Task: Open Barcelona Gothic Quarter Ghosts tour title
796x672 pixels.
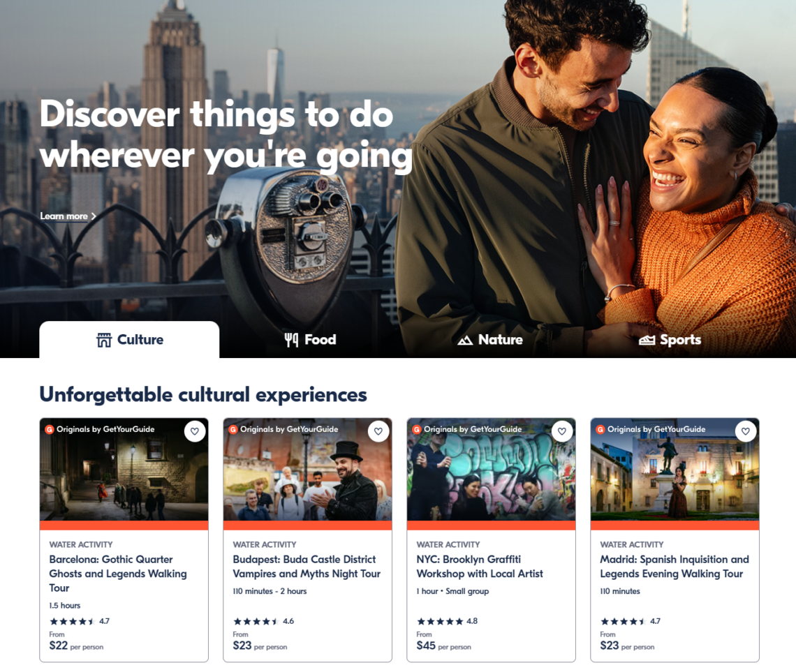Action: pos(117,574)
